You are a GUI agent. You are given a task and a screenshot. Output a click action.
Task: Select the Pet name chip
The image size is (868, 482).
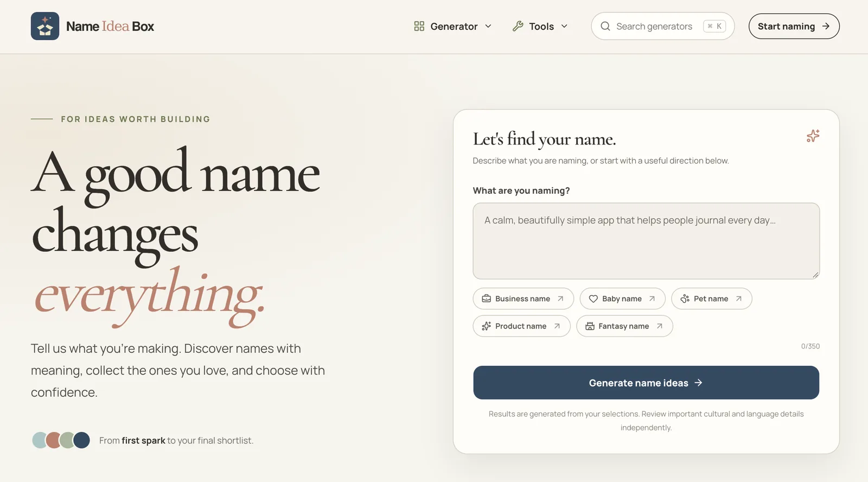[711, 299]
